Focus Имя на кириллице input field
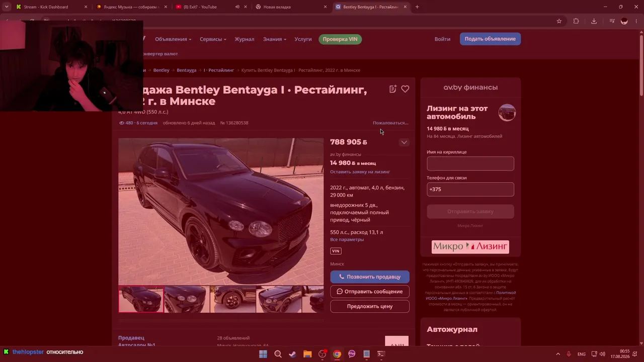The width and height of the screenshot is (644, 362). tap(470, 163)
